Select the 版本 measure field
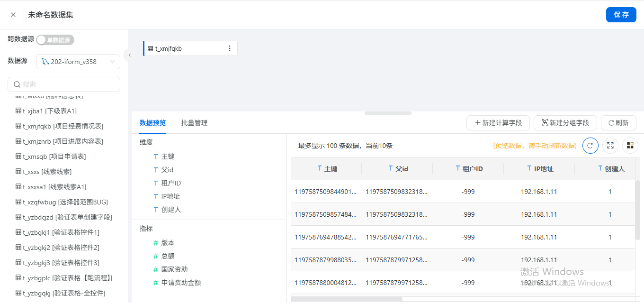Screen dimensions: 644x304 [x=168, y=243]
